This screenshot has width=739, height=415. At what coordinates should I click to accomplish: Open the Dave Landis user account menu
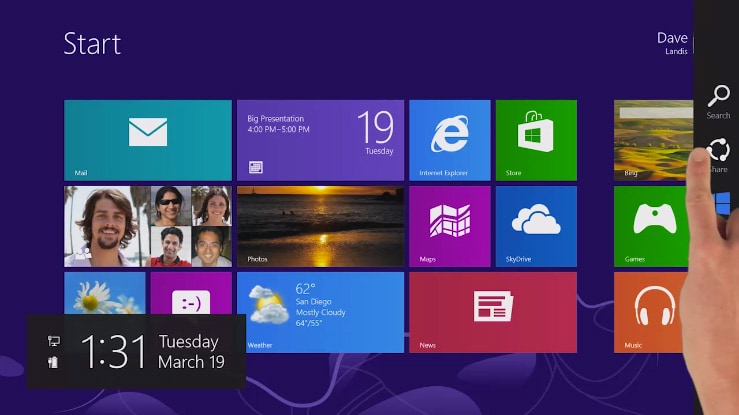[673, 43]
